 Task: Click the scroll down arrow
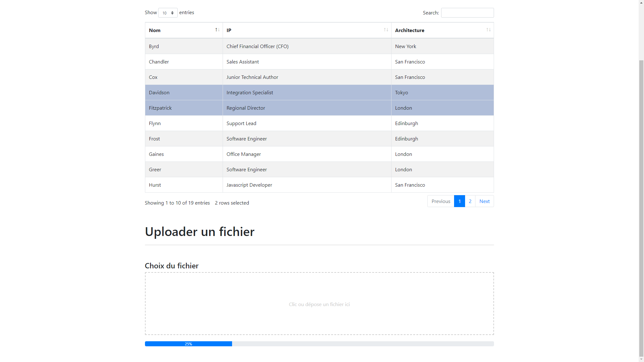point(641,359)
